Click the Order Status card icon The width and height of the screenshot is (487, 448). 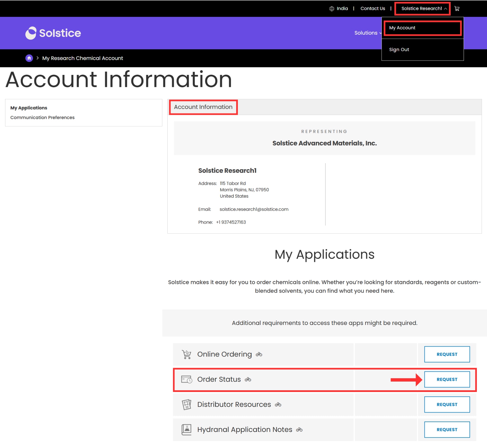tap(186, 379)
